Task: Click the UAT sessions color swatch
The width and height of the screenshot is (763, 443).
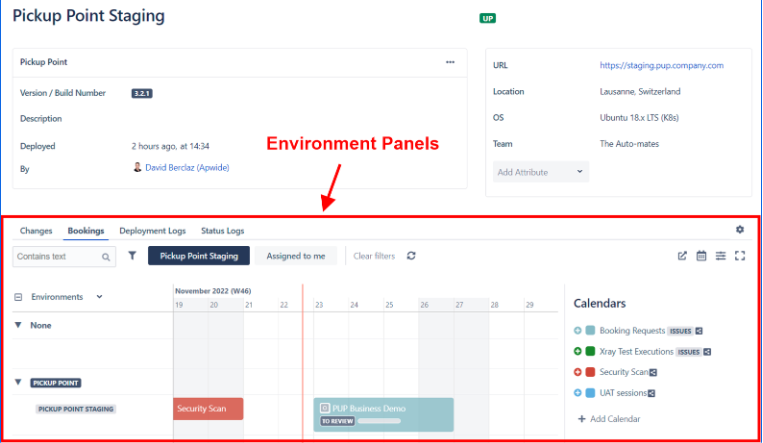Action: (x=591, y=393)
